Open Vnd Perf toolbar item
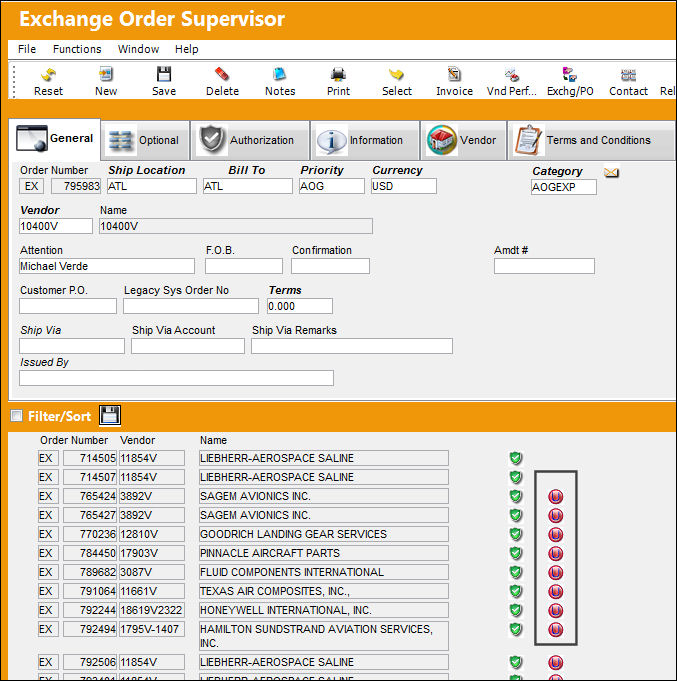Viewport: 677px width, 681px height. click(512, 81)
